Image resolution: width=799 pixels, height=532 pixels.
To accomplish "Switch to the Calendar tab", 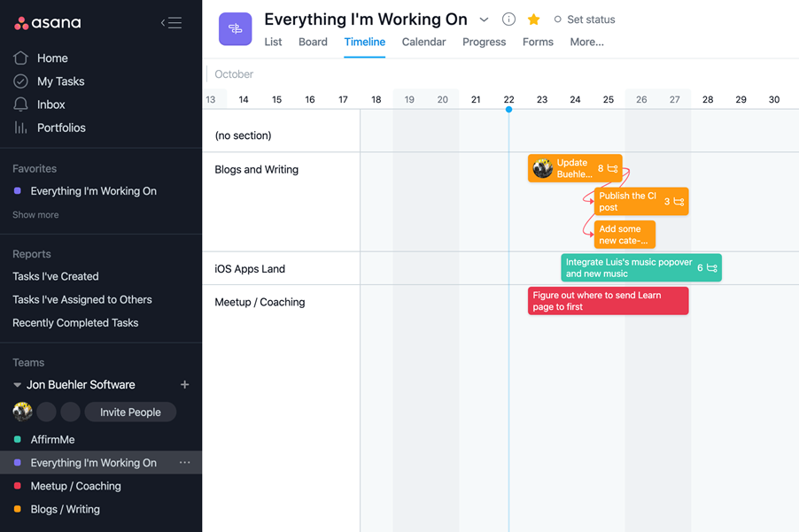I will click(x=424, y=42).
